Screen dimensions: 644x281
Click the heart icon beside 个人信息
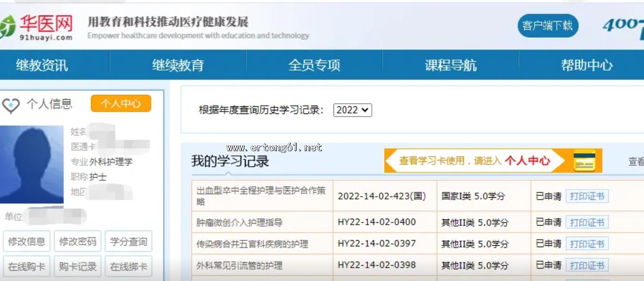coord(11,105)
